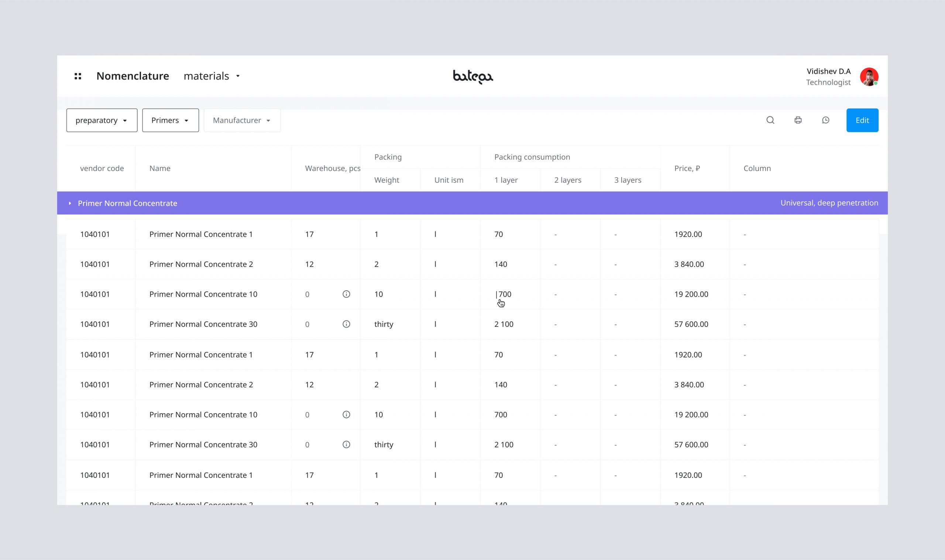Screen dimensions: 945x560
Task: Click the Price column header
Action: tap(687, 168)
